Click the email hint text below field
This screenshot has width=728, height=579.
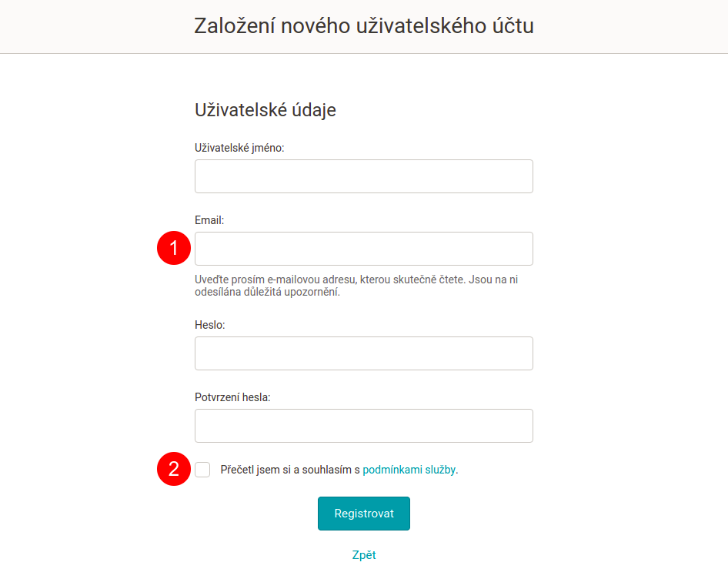tap(356, 286)
